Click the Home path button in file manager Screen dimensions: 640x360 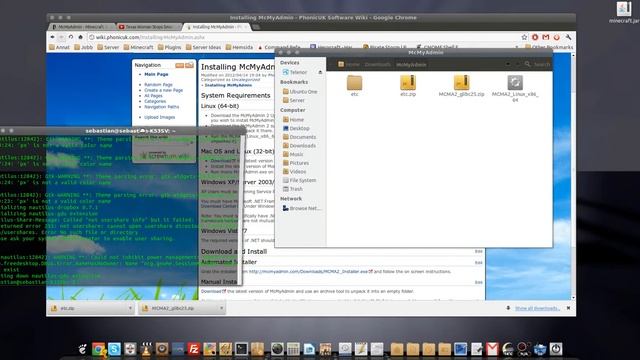349,64
